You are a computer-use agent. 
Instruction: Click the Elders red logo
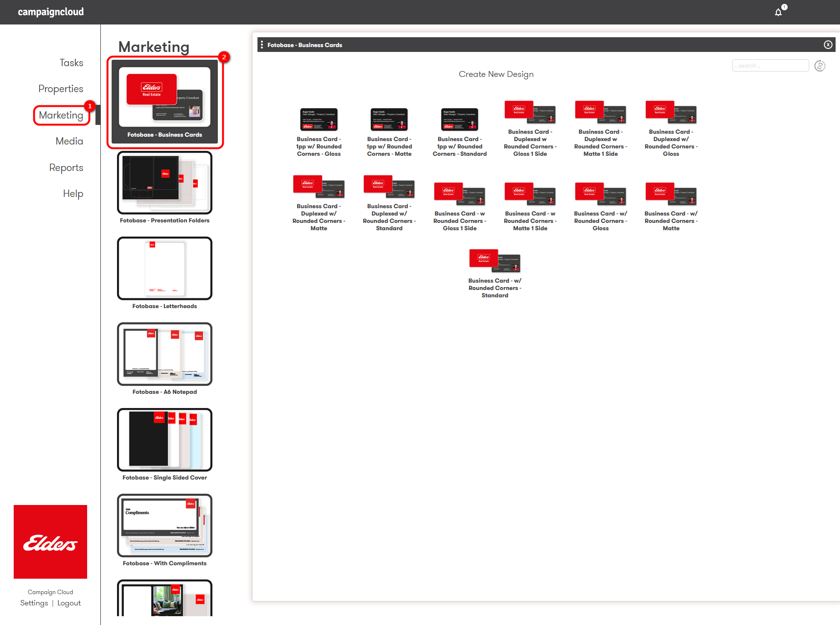tap(50, 542)
